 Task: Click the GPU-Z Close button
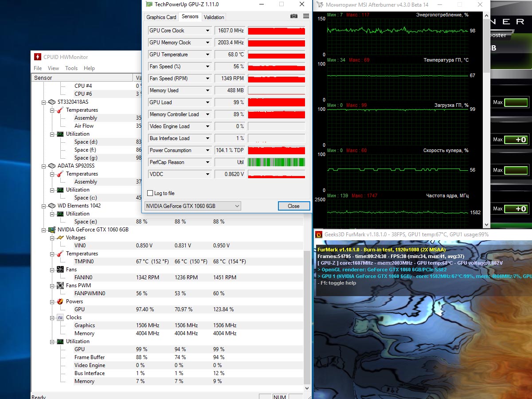coord(293,206)
